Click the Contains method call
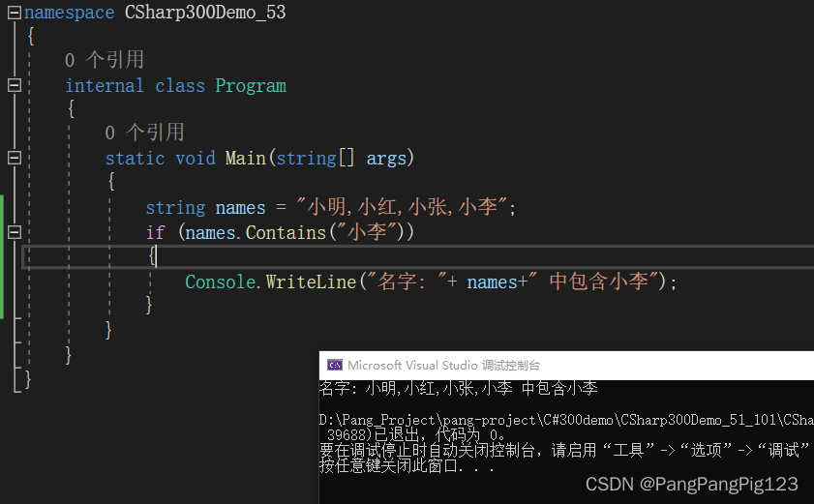 point(286,232)
